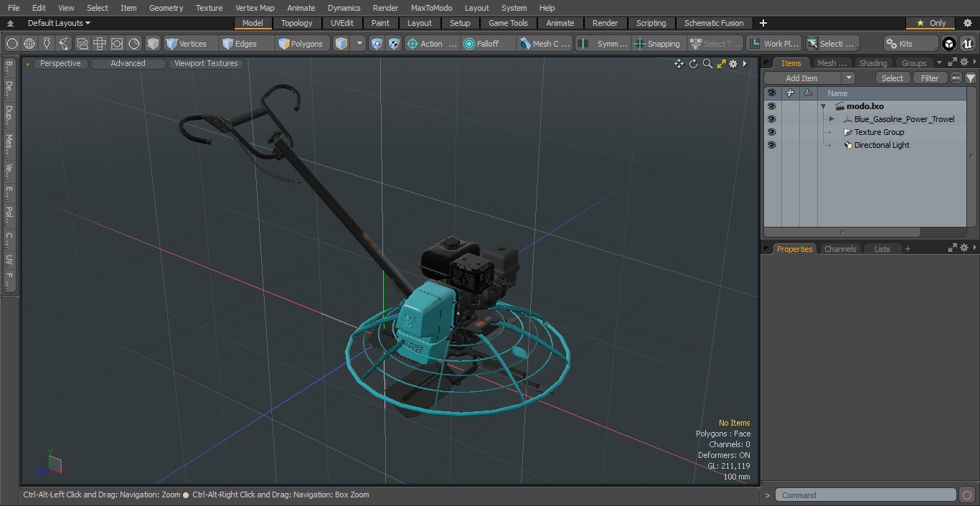Image resolution: width=980 pixels, height=506 pixels.
Task: Open the Add Item dropdown arrow
Action: pos(849,78)
